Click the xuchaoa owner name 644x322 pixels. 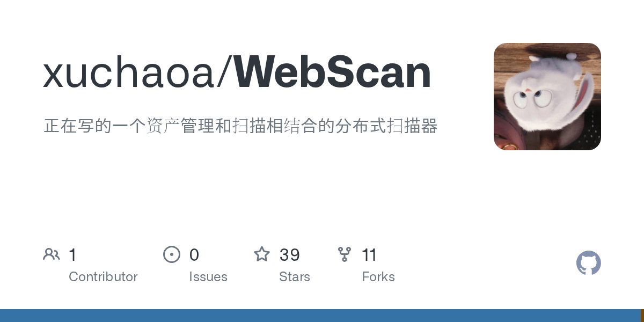129,73
